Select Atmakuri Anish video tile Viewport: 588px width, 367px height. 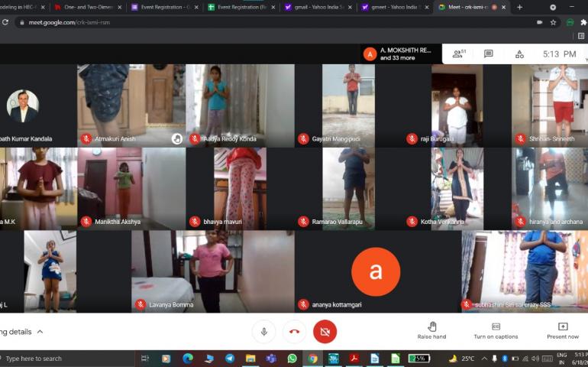click(131, 106)
